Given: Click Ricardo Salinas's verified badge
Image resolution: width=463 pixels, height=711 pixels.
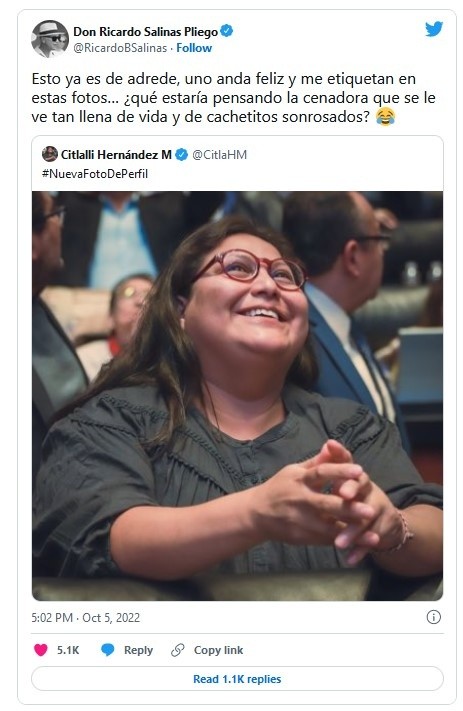Looking at the screenshot, I should coord(227,31).
